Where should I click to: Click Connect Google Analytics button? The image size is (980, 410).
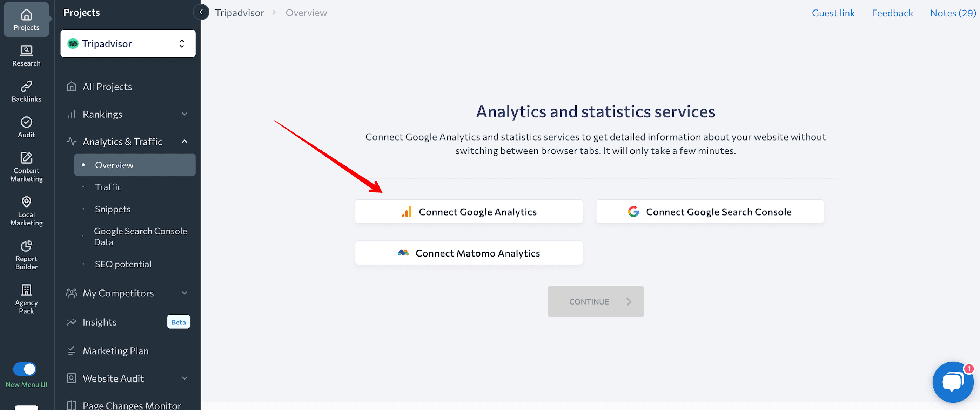click(x=469, y=212)
